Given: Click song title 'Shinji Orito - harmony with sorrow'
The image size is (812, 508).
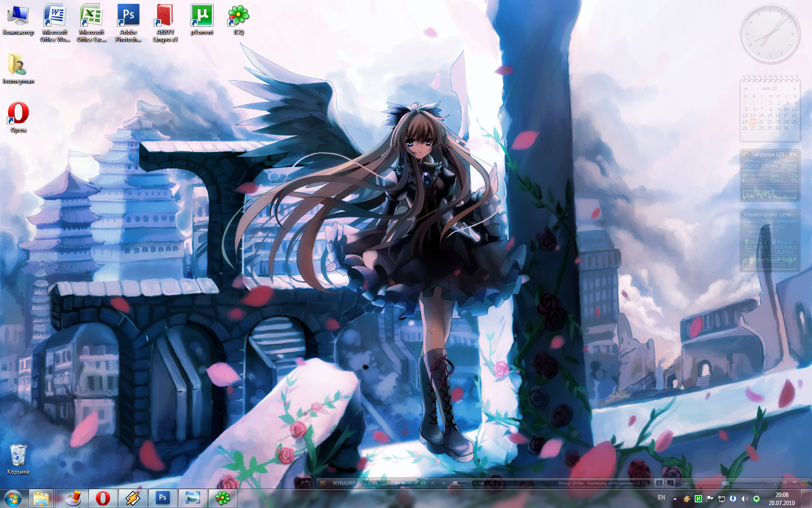Looking at the screenshot, I should [x=596, y=483].
